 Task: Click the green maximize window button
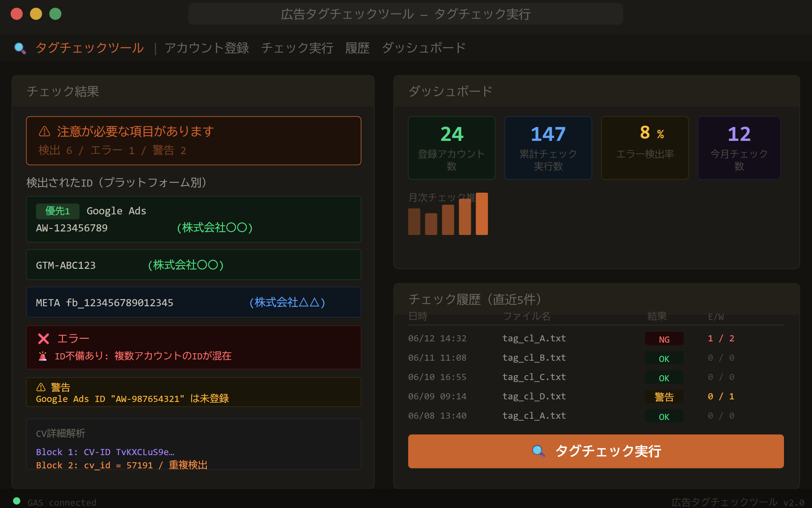pyautogui.click(x=55, y=14)
